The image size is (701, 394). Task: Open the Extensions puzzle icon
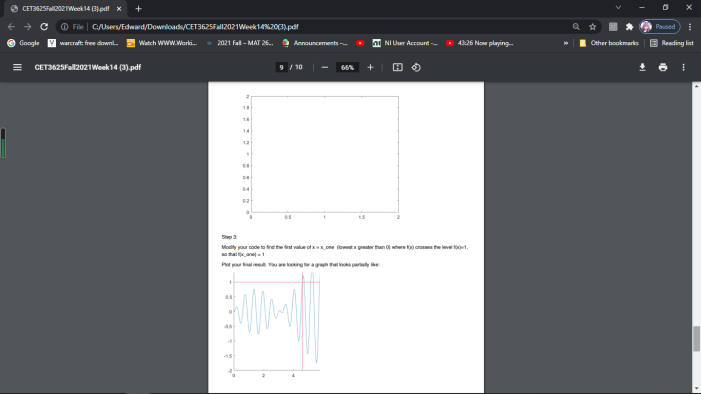(x=629, y=27)
